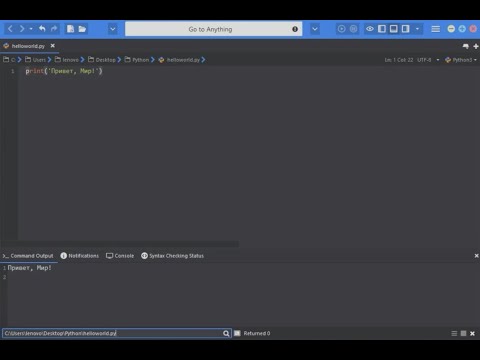Image resolution: width=480 pixels, height=360 pixels.
Task: Select the Desktop breadcrumb folder
Action: click(x=102, y=60)
